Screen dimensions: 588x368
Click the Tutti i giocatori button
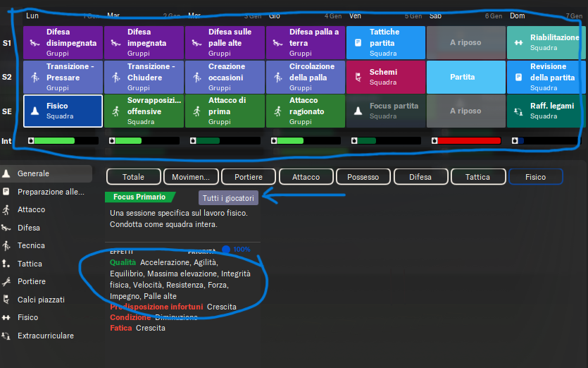[228, 198]
